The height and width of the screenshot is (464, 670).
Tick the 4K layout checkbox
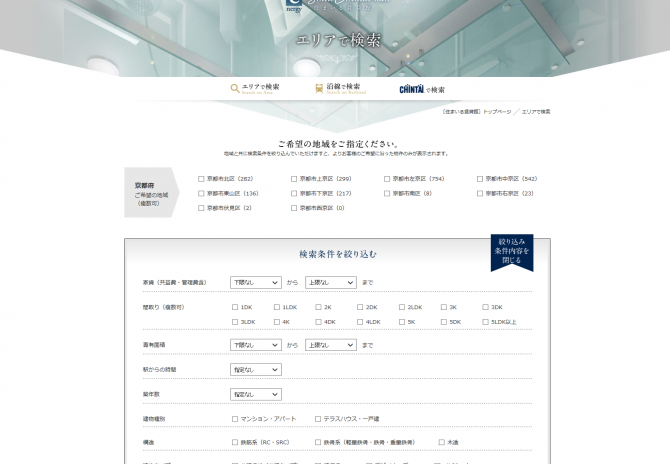point(277,322)
